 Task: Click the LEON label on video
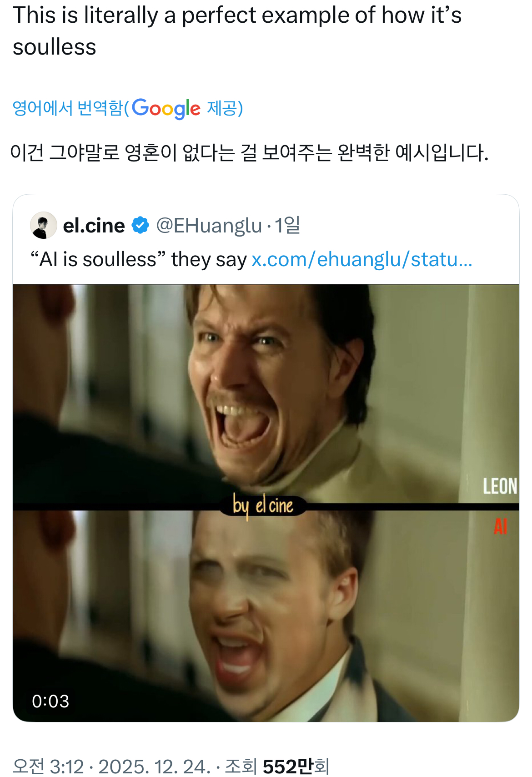[x=500, y=486]
